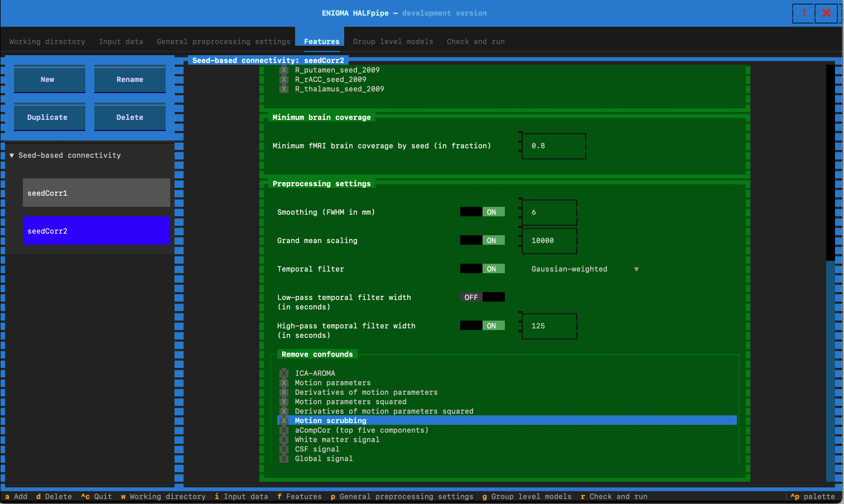This screenshot has height=504, width=844.
Task: Toggle the CSF signal checkbox
Action: pos(284,449)
